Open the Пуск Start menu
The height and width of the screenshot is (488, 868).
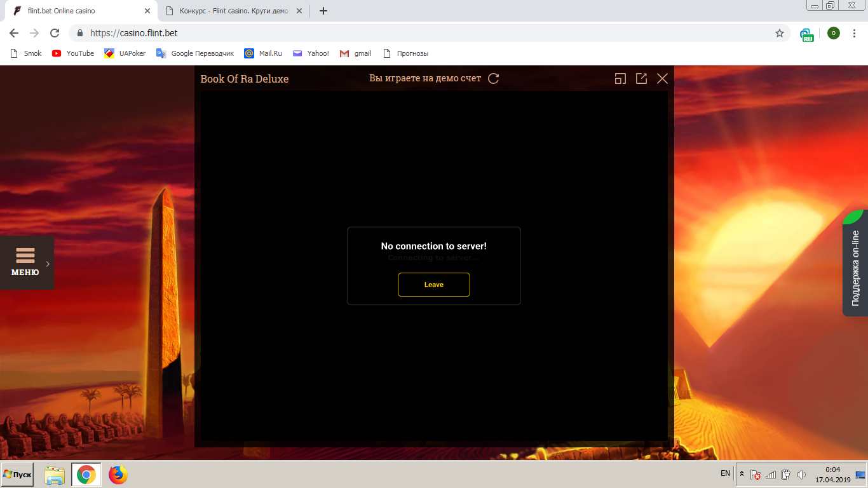(x=17, y=475)
